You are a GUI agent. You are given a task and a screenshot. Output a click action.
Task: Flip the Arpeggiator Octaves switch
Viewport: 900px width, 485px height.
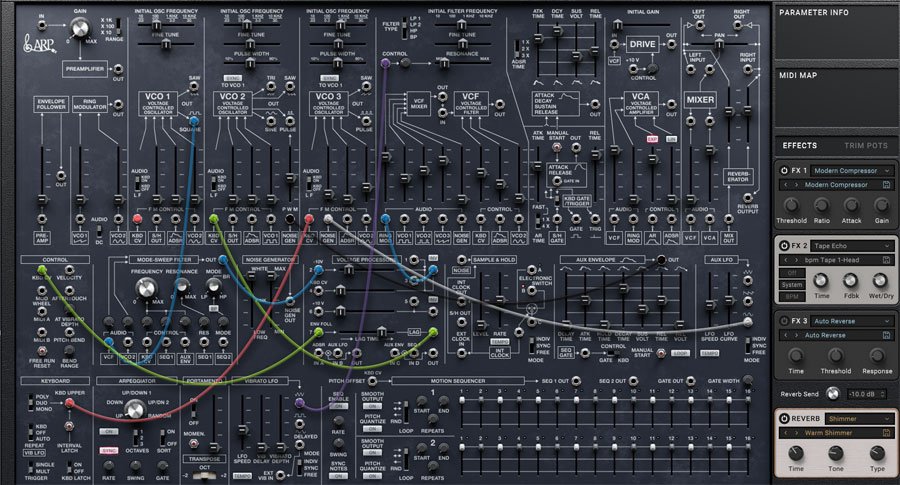pyautogui.click(x=135, y=437)
